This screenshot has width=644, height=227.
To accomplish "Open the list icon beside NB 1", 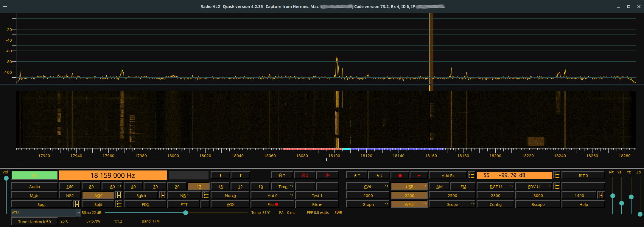I will 206,195.
